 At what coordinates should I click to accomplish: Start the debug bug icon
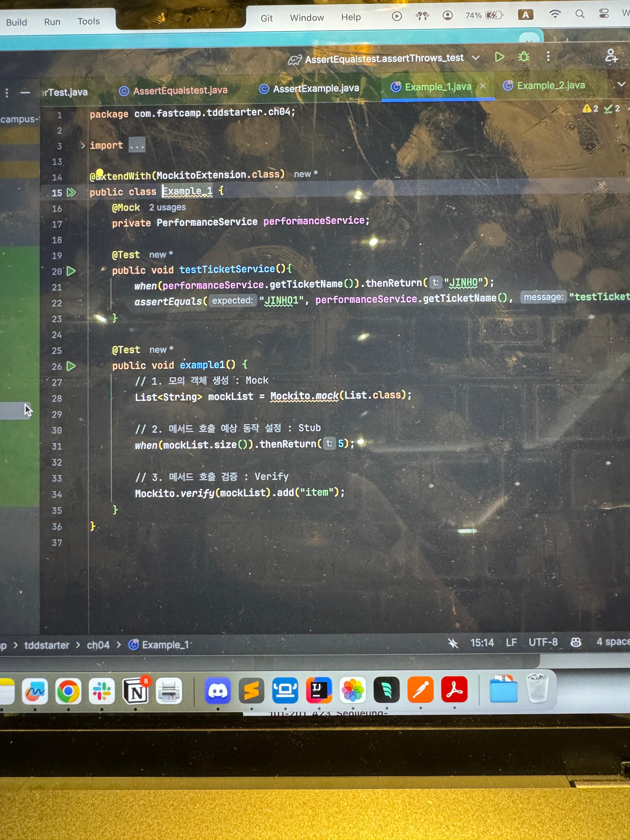(x=524, y=57)
